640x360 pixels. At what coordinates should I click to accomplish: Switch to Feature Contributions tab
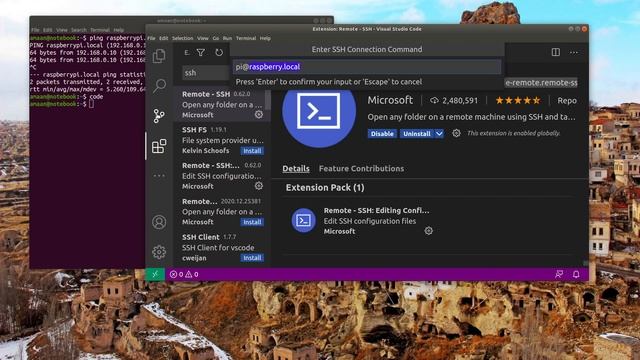[361, 169]
